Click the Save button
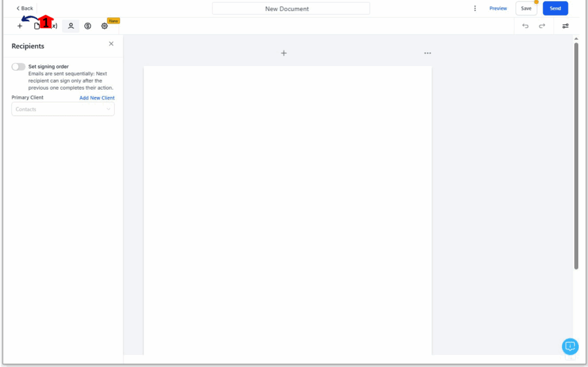 pos(526,9)
